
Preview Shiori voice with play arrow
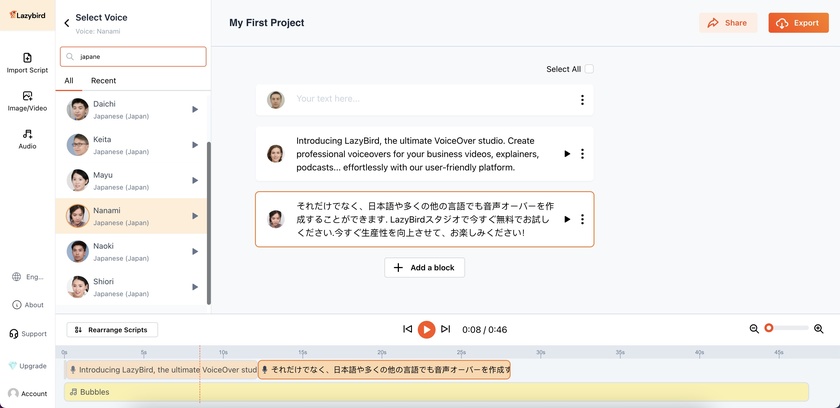195,287
